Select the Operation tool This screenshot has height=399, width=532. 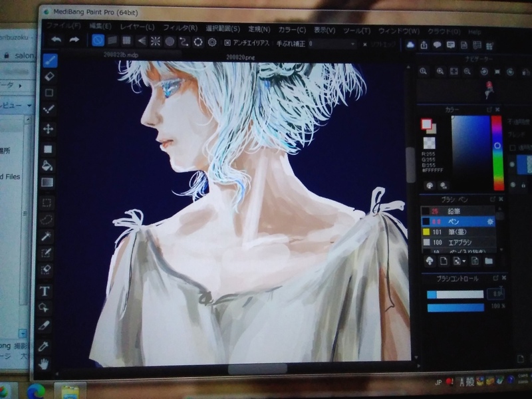pos(45,308)
